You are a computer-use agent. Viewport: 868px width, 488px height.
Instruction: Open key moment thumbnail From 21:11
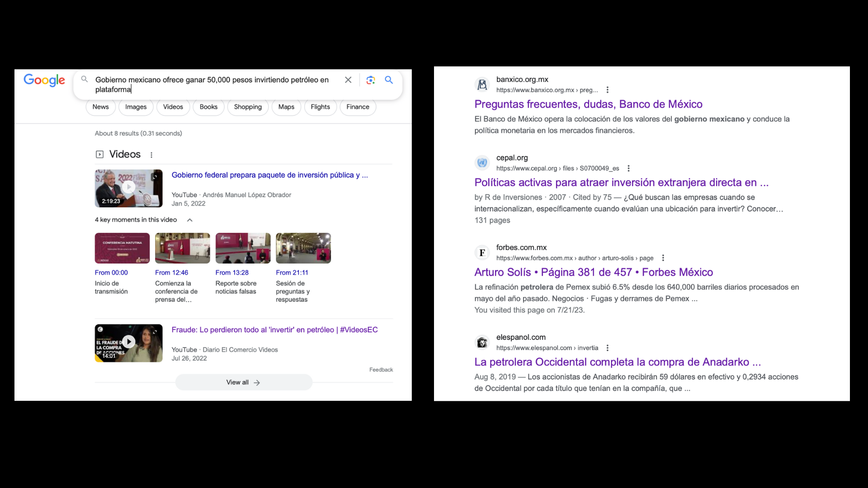pyautogui.click(x=303, y=248)
